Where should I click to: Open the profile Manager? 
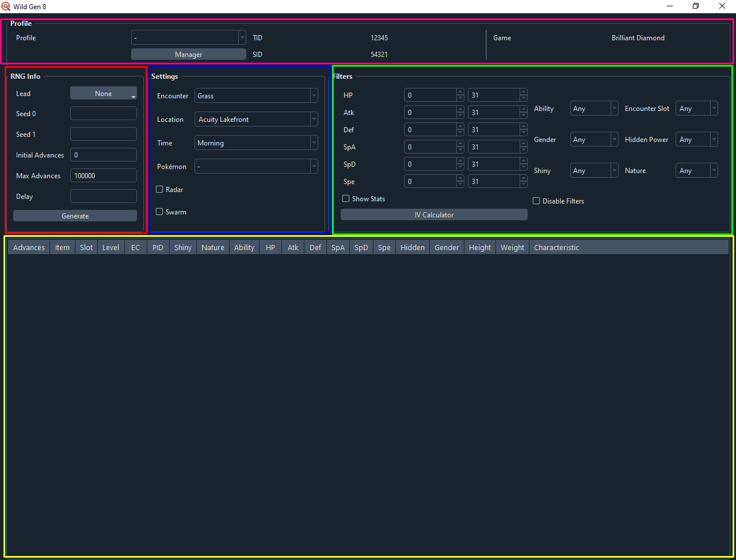(x=189, y=55)
